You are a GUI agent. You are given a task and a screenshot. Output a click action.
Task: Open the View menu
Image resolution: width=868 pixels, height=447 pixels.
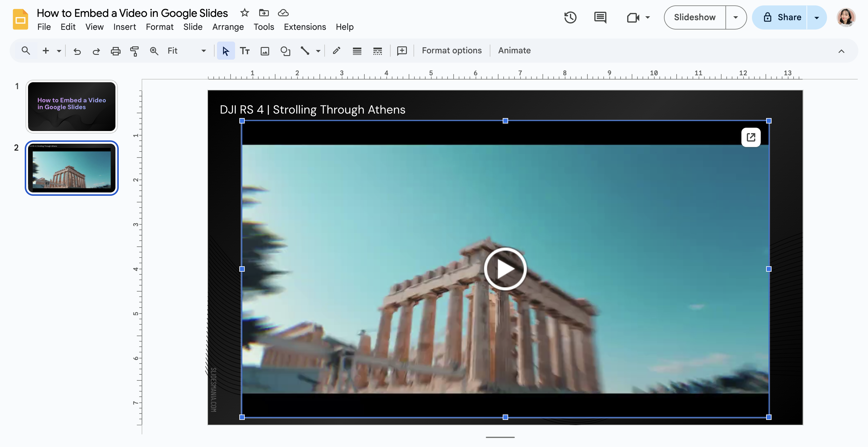coord(94,27)
